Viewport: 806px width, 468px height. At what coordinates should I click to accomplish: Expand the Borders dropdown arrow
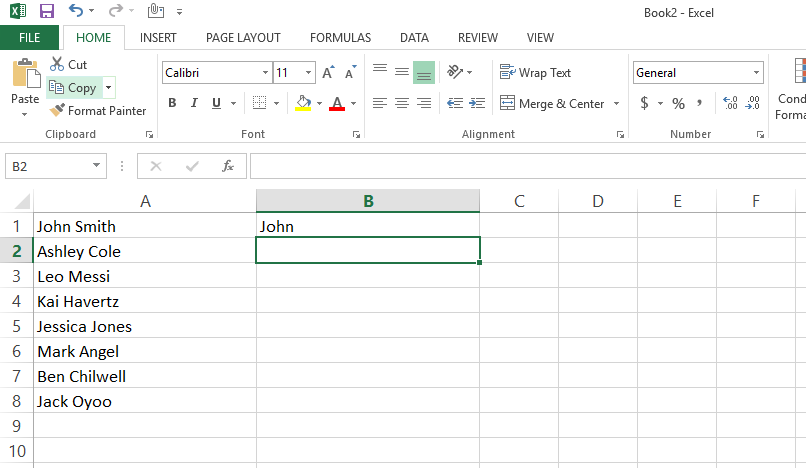tap(277, 103)
